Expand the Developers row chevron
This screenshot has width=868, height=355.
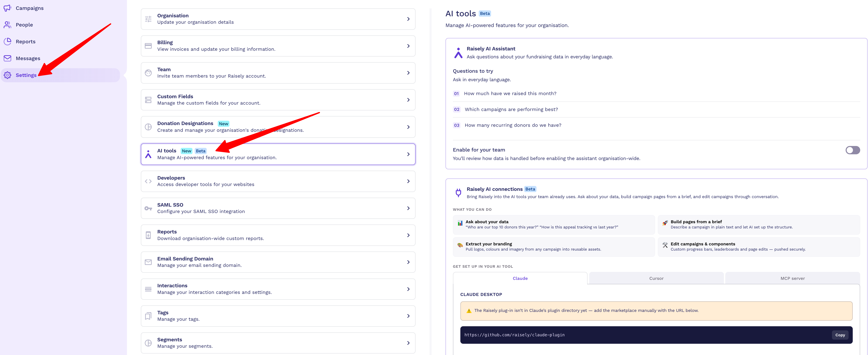point(408,181)
